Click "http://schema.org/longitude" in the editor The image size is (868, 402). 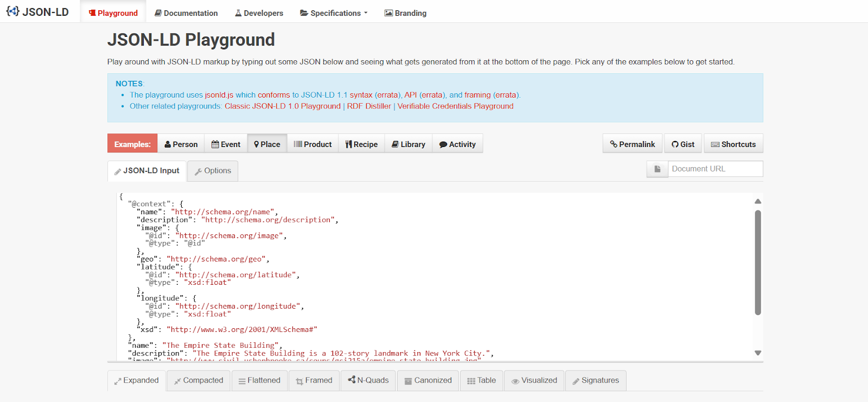[238, 307]
